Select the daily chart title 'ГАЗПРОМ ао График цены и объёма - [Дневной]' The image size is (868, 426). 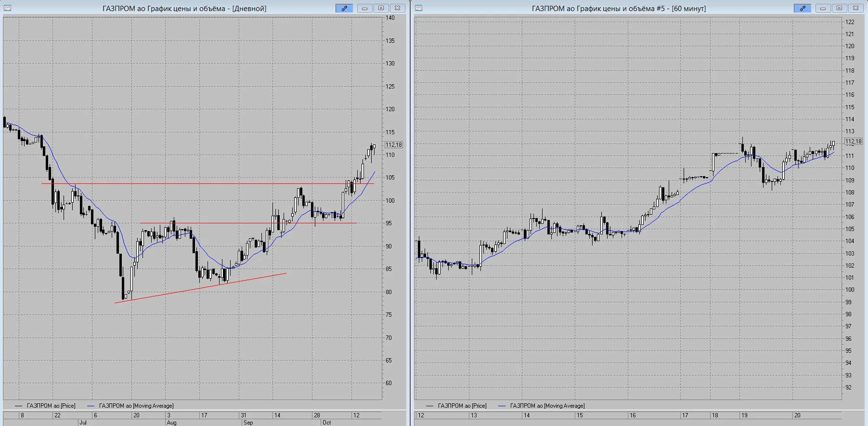184,9
